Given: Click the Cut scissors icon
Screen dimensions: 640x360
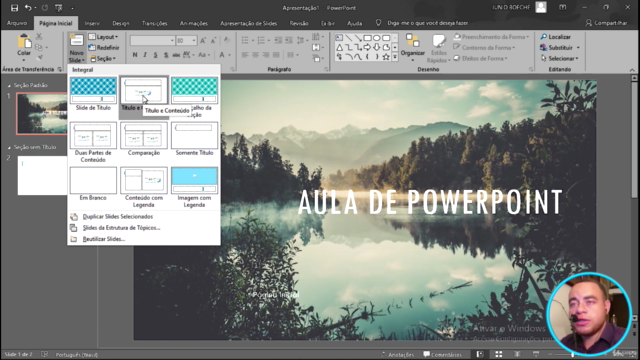Looking at the screenshot, I should click(x=39, y=37).
